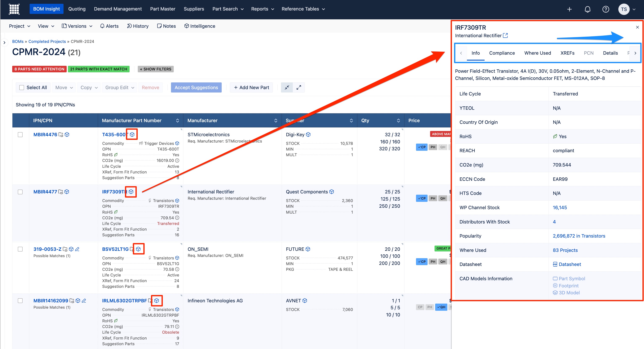Open the 83 Projects link
Screen dimensions: 644x349
[565, 250]
